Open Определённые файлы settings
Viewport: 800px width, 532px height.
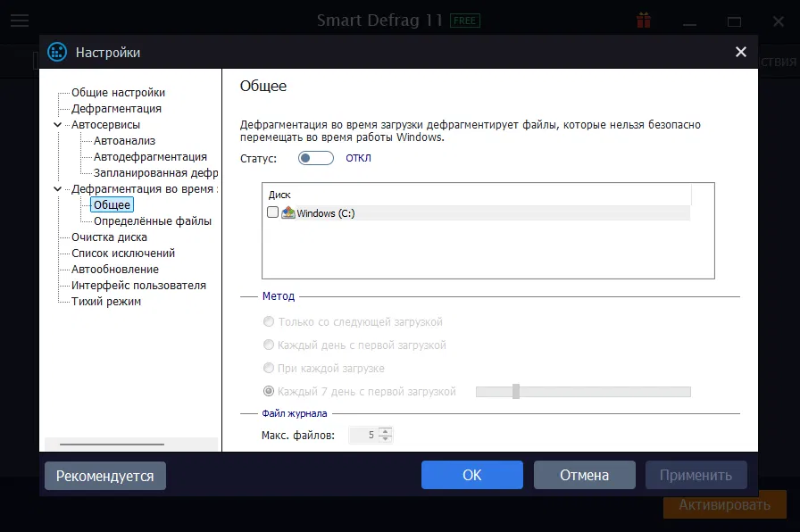pos(153,220)
